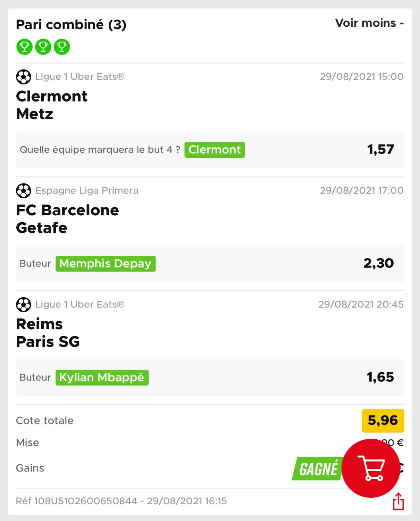Open the Reims Paris SG match title
This screenshot has height=521, width=420.
click(x=48, y=333)
